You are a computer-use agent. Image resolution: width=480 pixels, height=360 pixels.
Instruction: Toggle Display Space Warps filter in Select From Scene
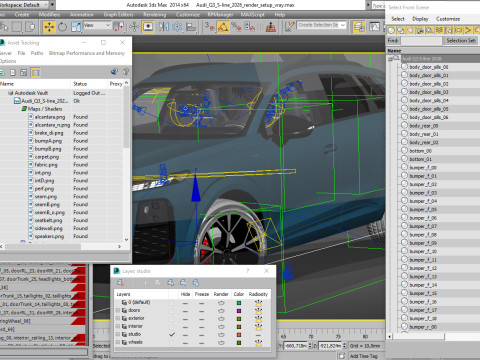coord(439,30)
